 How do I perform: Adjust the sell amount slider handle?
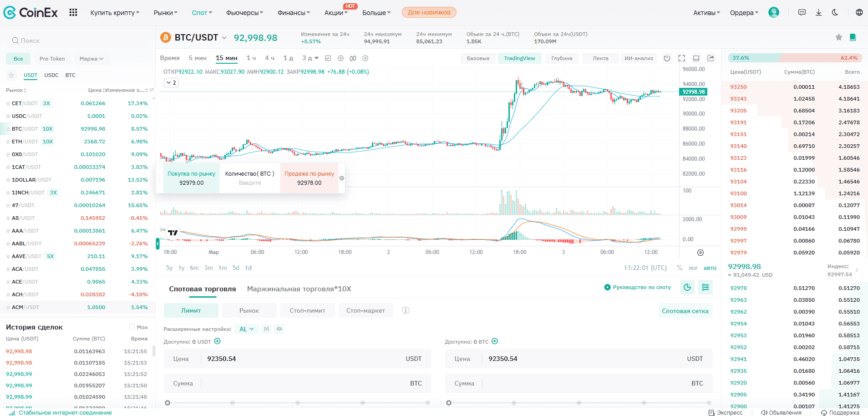(449, 403)
